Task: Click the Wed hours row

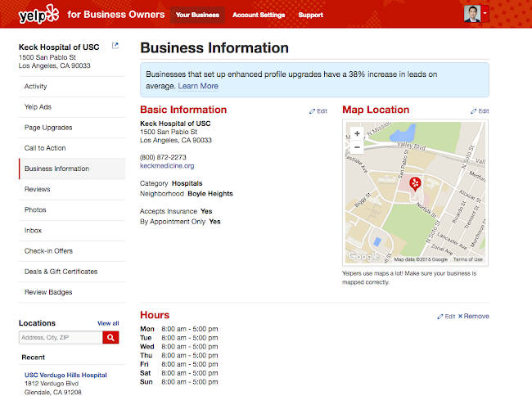Action: click(x=178, y=347)
